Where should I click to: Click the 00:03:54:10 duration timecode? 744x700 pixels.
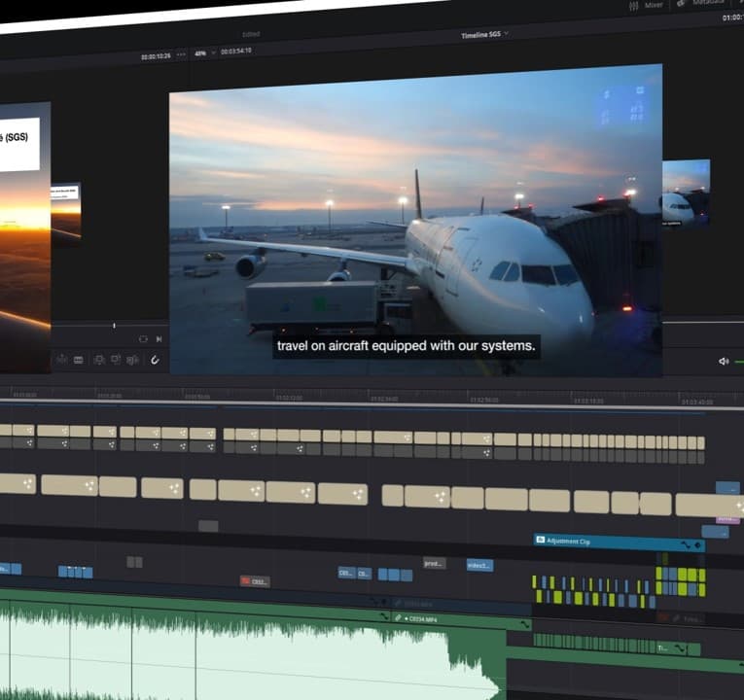235,51
